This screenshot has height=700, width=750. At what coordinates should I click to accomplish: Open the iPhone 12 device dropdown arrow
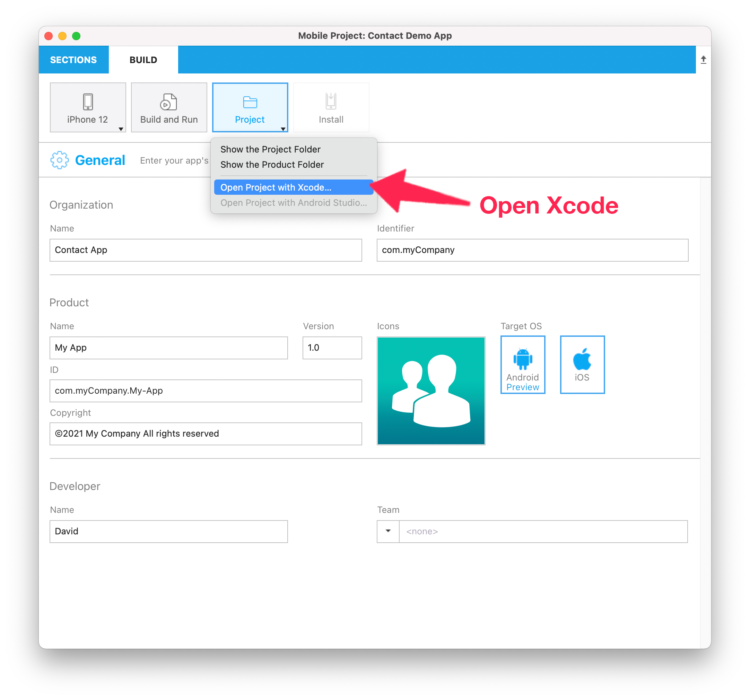(x=121, y=129)
